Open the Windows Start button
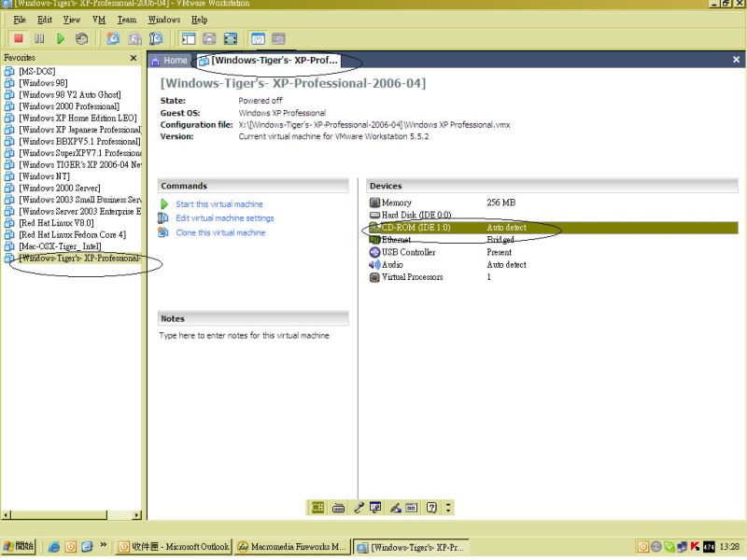747x560 pixels. coord(19,546)
